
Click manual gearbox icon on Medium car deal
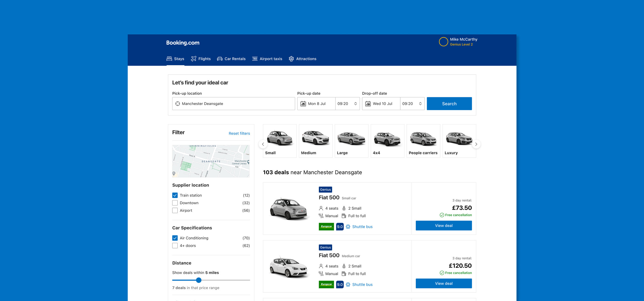321,274
